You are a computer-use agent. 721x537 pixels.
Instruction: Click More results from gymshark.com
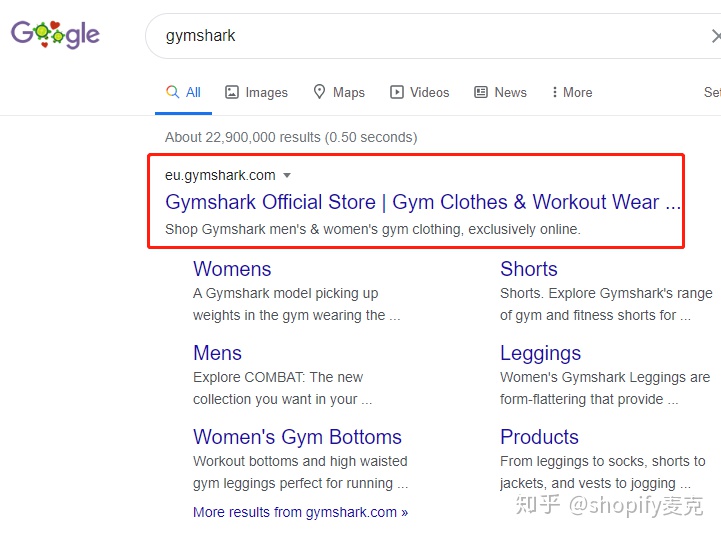point(300,512)
